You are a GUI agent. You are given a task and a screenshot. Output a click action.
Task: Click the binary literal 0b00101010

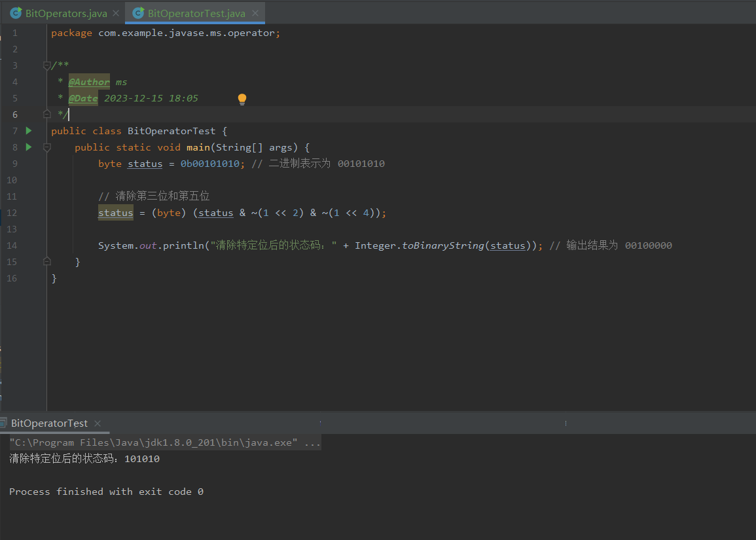point(209,164)
